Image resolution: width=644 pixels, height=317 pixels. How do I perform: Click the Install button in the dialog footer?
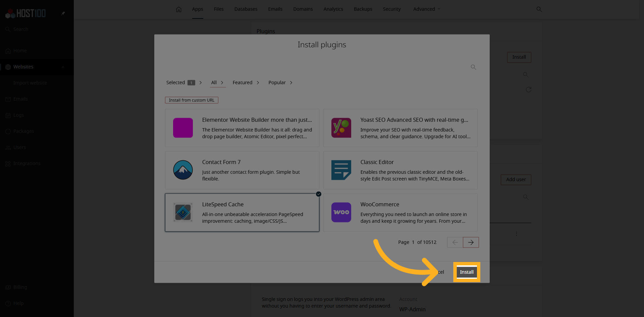(x=467, y=272)
